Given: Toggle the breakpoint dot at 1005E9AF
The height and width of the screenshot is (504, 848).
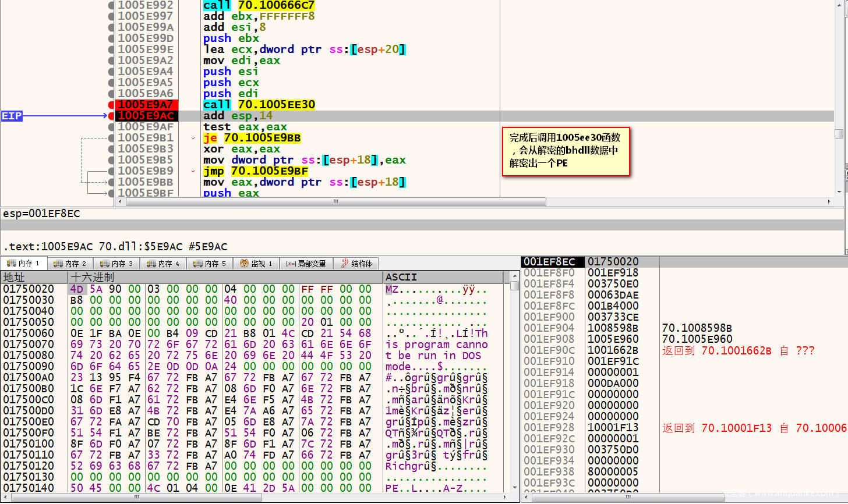Looking at the screenshot, I should pyautogui.click(x=111, y=127).
